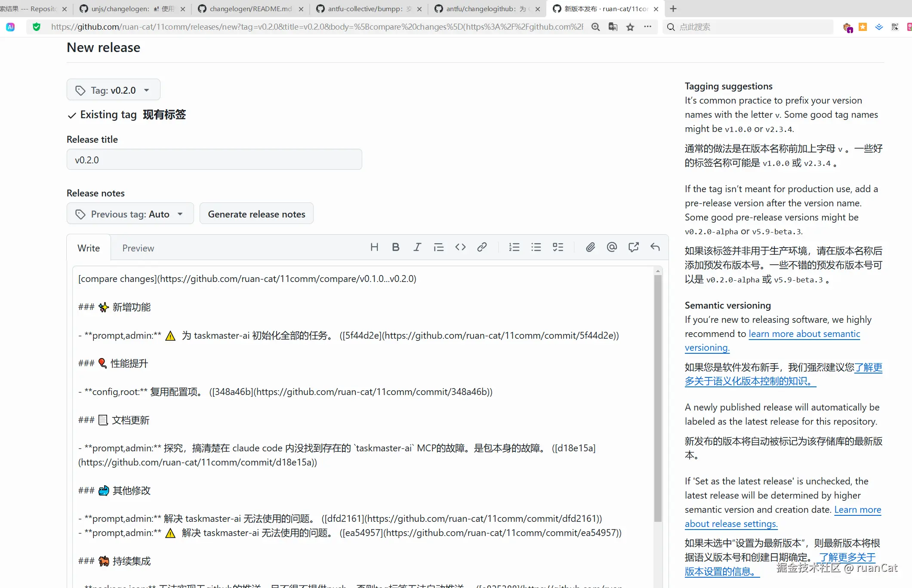The image size is (912, 588).
Task: Insert numbered list from toolbar
Action: (x=514, y=247)
